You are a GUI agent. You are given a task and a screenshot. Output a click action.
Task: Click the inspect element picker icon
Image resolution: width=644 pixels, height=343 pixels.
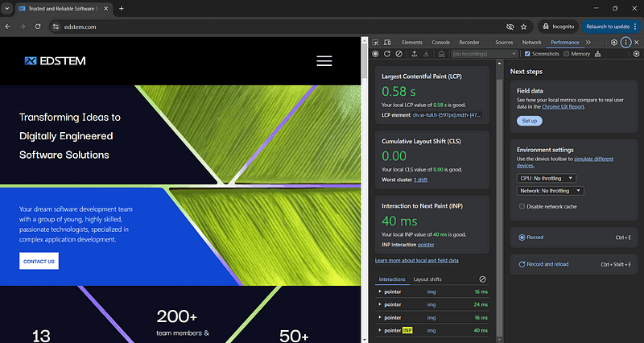click(376, 42)
